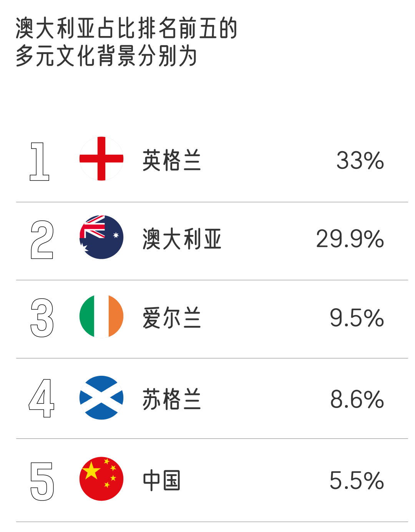Click the Ireland tricolor flag icon
415x532 pixels.
[101, 316]
